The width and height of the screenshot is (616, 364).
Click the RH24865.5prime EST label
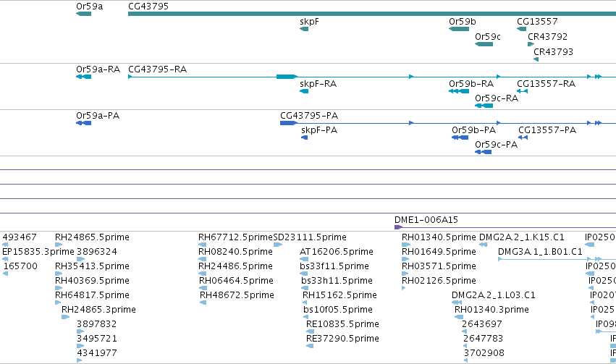coord(92,237)
